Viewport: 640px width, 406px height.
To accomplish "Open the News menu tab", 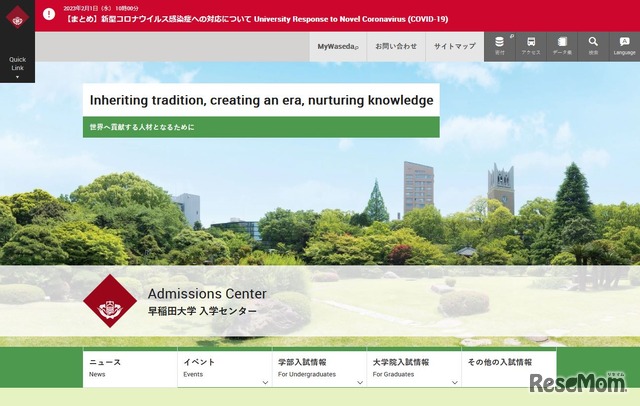I will [x=130, y=368].
